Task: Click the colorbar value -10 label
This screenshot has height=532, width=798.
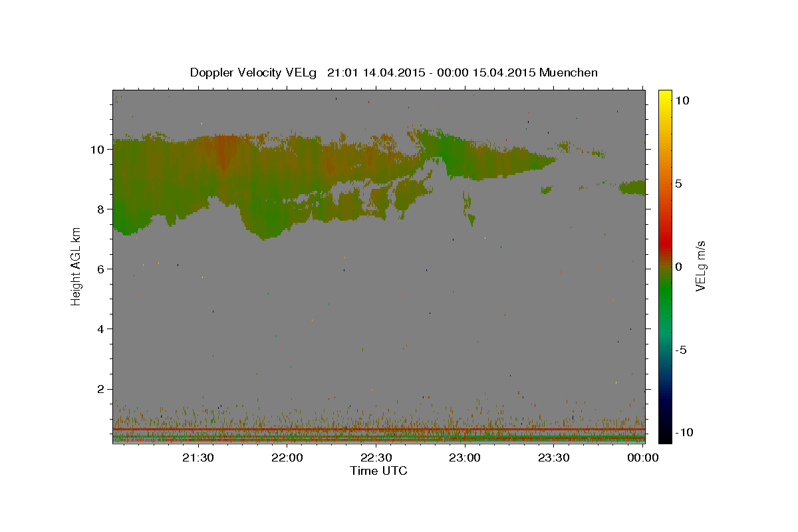Action: [683, 432]
